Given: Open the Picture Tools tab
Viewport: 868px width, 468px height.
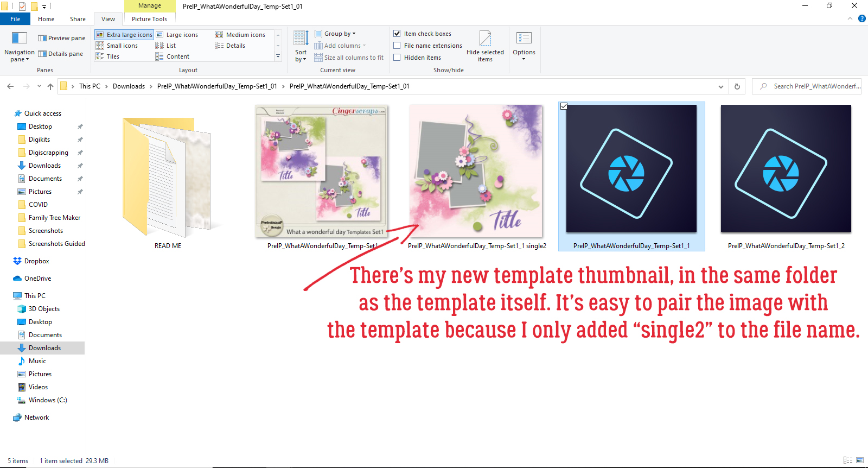Looking at the screenshot, I should 149,19.
